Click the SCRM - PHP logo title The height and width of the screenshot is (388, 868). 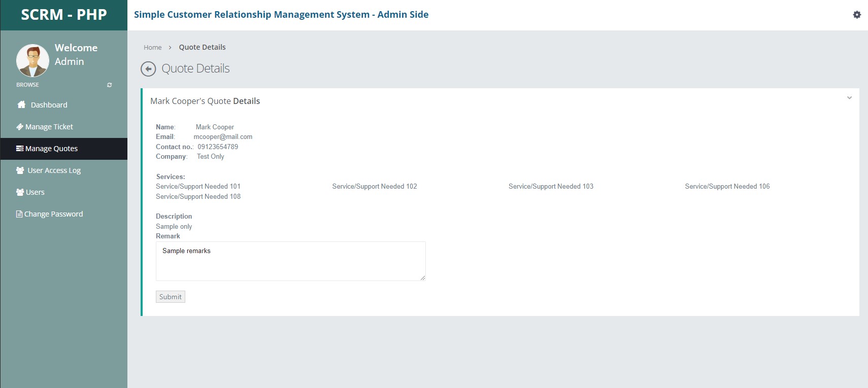[64, 15]
